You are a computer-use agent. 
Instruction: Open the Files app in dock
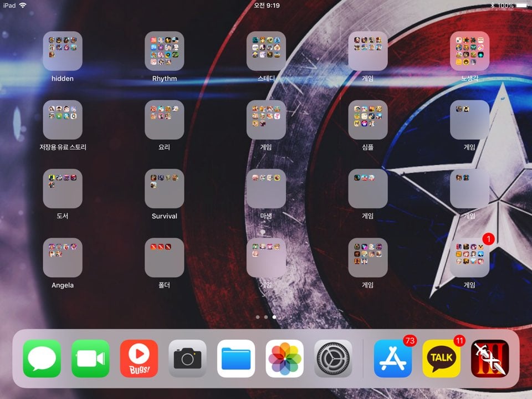coord(236,359)
